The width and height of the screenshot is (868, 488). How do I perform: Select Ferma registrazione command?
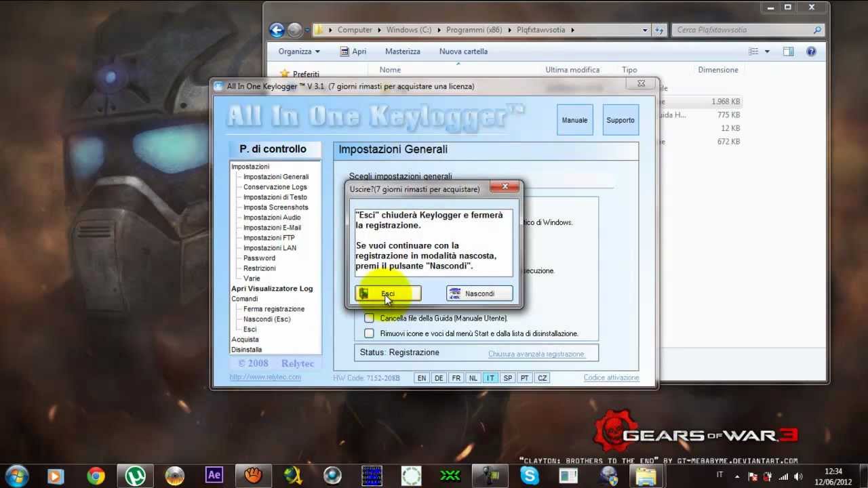274,309
